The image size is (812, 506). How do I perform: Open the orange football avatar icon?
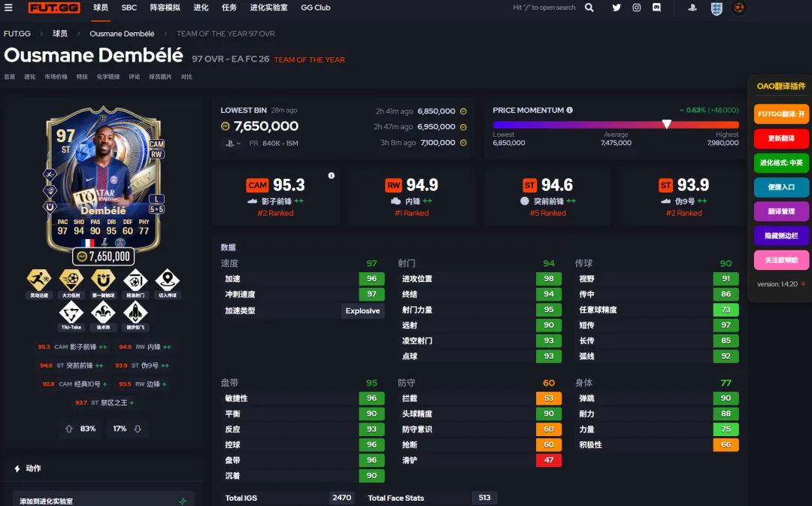click(739, 8)
